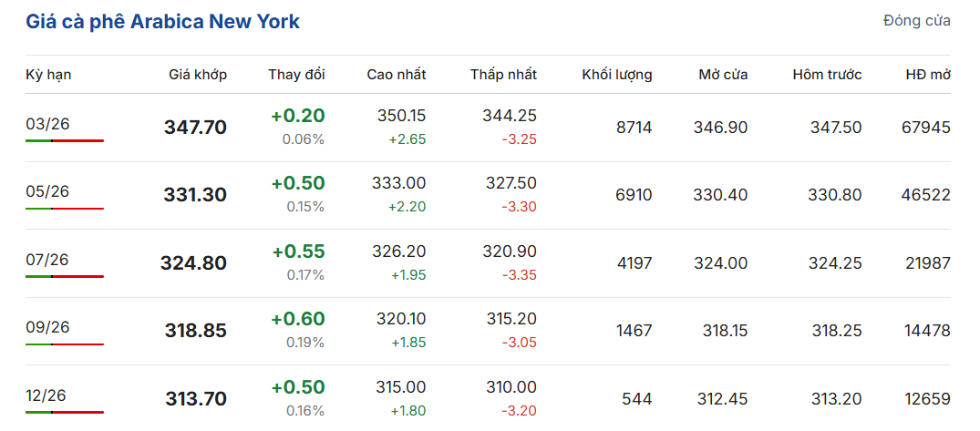Sort by the Khối lượng column header
The image size is (980, 431).
click(x=617, y=75)
